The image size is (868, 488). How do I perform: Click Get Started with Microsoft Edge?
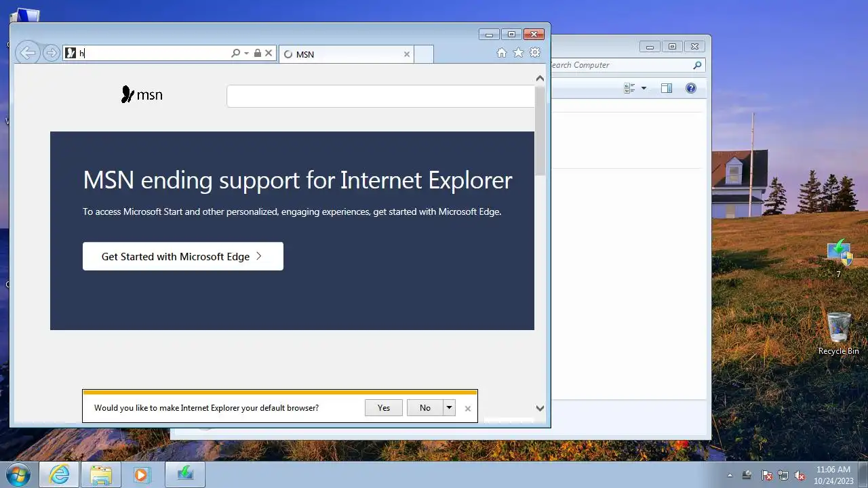tap(183, 256)
